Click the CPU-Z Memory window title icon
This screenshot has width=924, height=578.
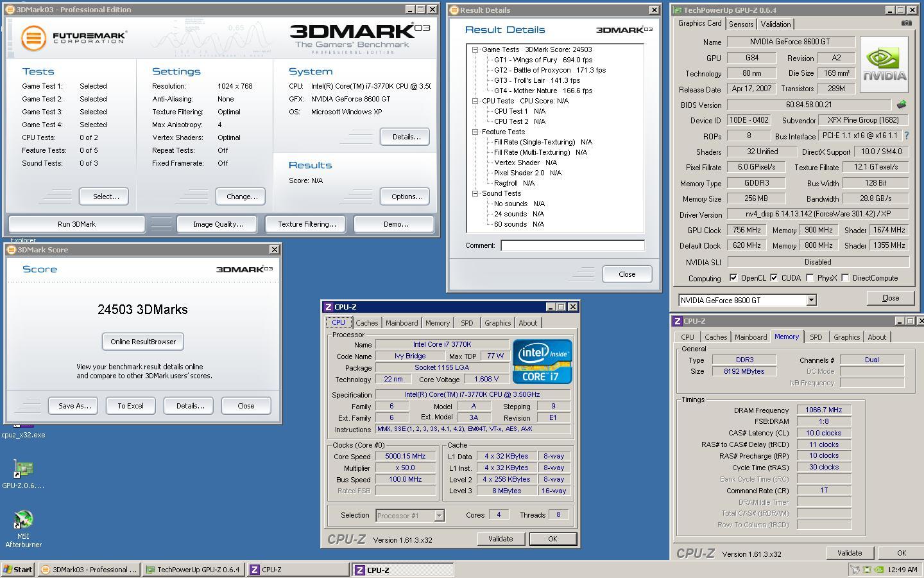tap(677, 321)
